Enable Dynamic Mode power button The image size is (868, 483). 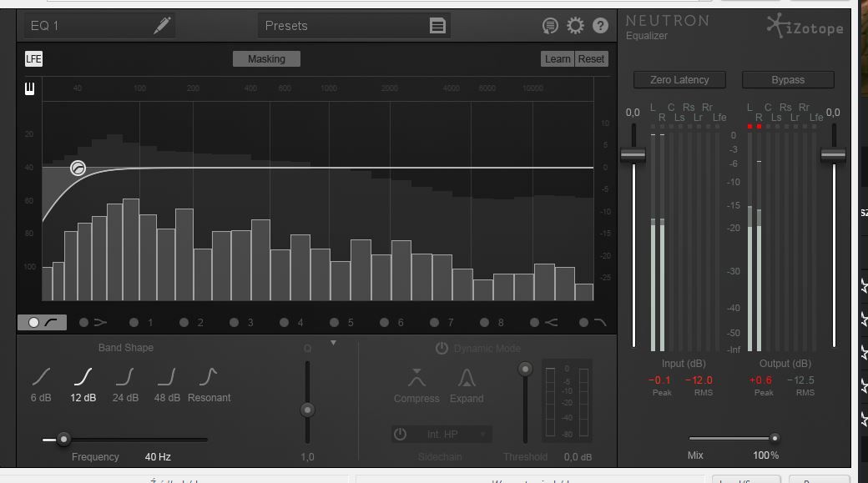[442, 348]
